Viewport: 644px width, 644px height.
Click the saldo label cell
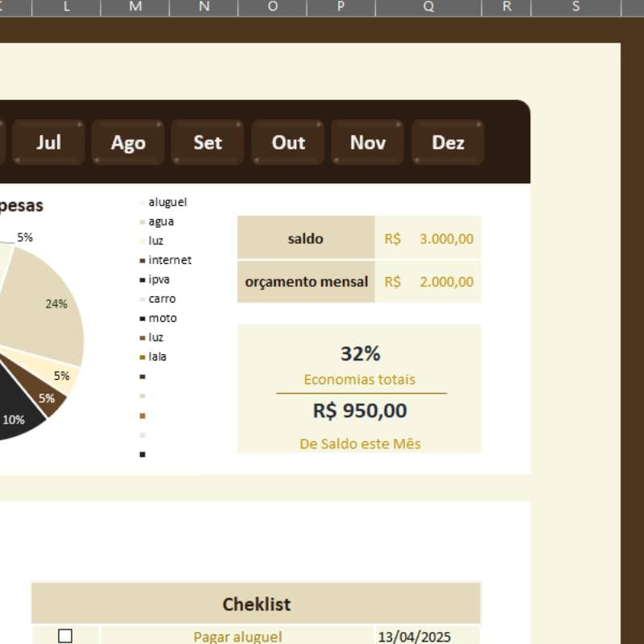(306, 237)
